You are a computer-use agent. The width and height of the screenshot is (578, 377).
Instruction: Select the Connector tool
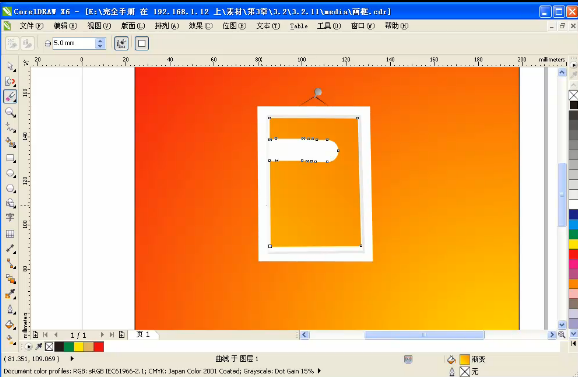(10, 264)
